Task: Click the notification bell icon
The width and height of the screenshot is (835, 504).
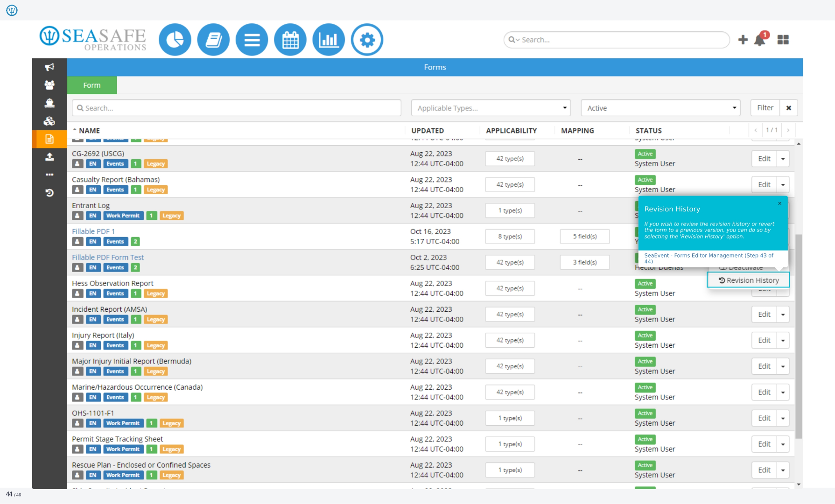Action: (760, 39)
